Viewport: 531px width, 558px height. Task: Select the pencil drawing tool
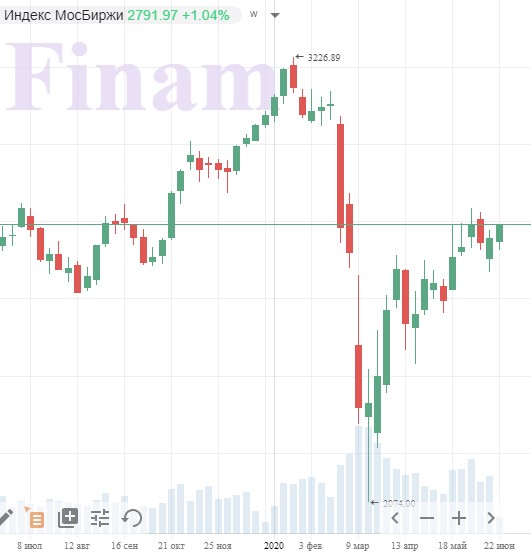[x=6, y=517]
